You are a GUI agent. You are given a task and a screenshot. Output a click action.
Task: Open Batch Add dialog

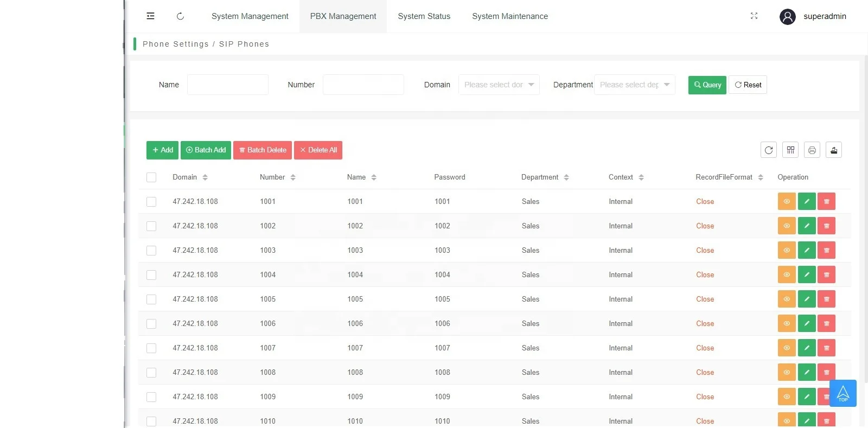206,150
